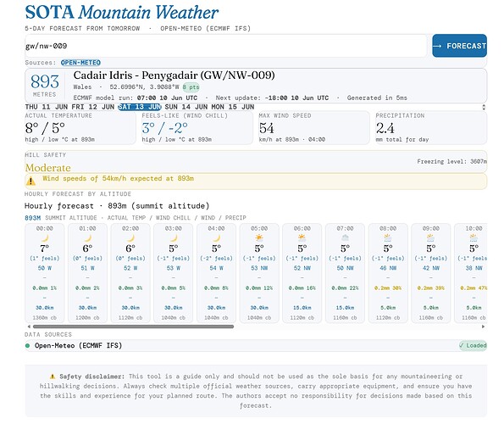The image size is (504, 424).
Task: Click the day selector up-down stepper arrows
Action: tap(484, 107)
